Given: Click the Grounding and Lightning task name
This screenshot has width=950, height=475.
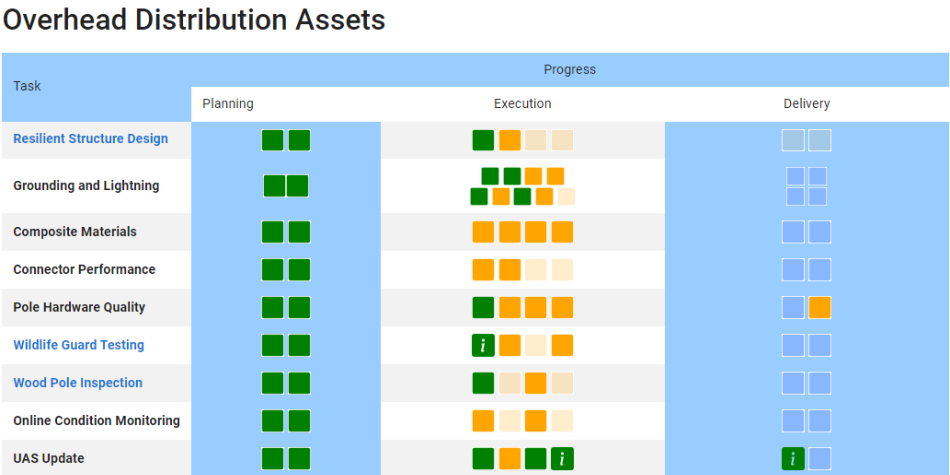Looking at the screenshot, I should pos(86,186).
